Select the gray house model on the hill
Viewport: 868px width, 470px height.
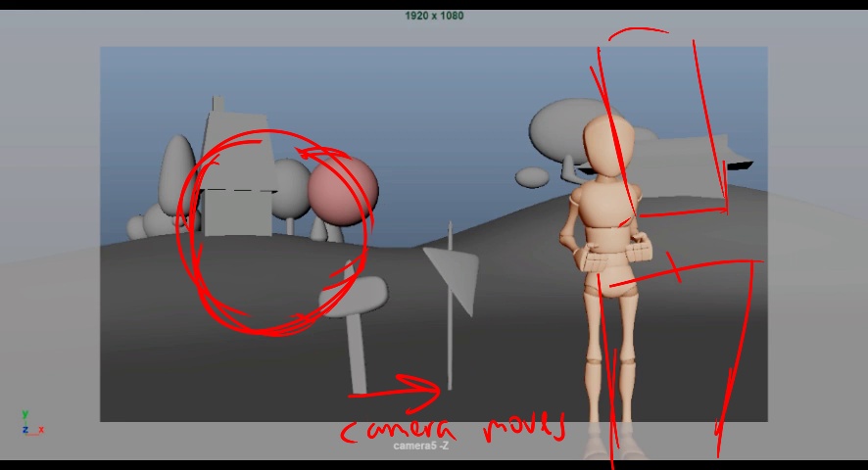click(238, 168)
